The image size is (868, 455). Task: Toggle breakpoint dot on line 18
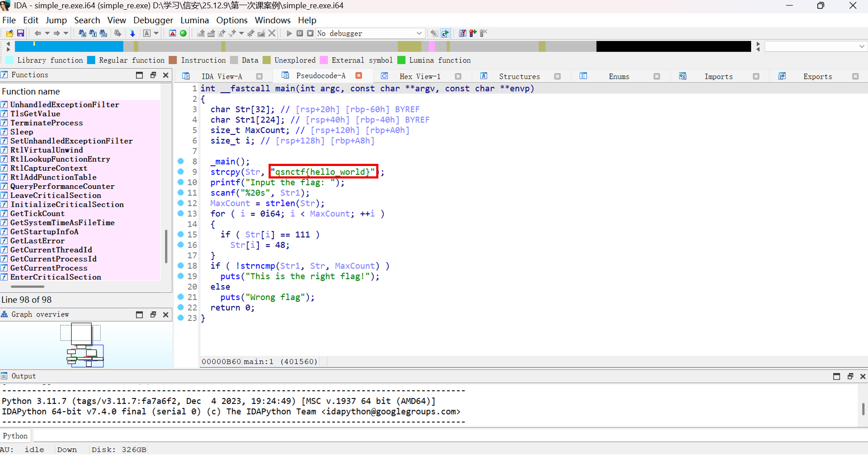pos(181,265)
